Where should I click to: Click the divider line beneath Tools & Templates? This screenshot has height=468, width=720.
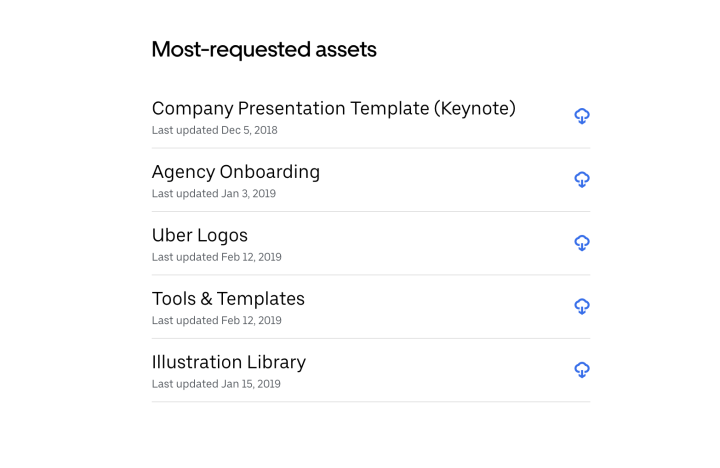point(371,338)
